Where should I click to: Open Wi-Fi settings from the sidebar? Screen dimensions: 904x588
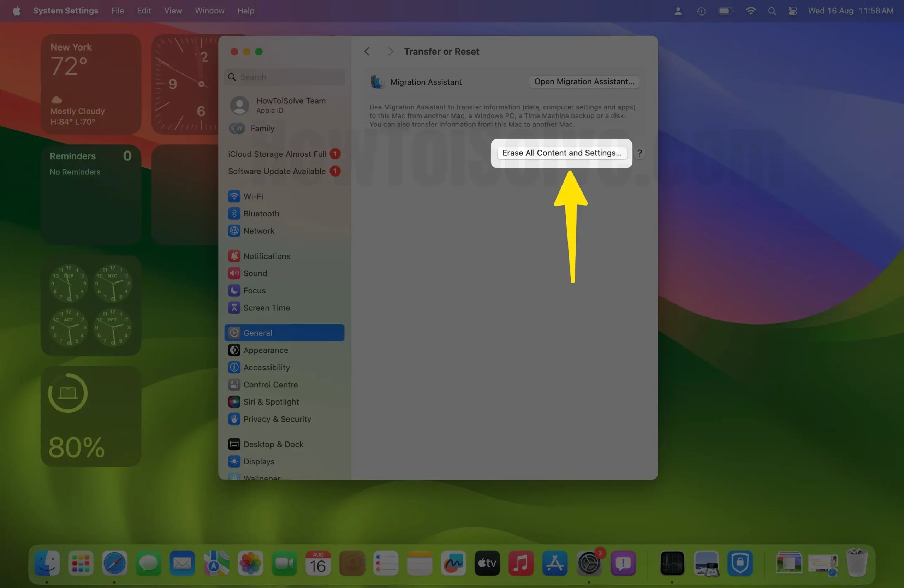tap(253, 196)
